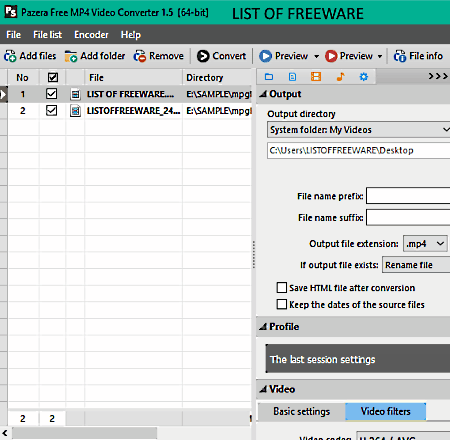
Task: Click the output directory path field
Action: coord(359,150)
